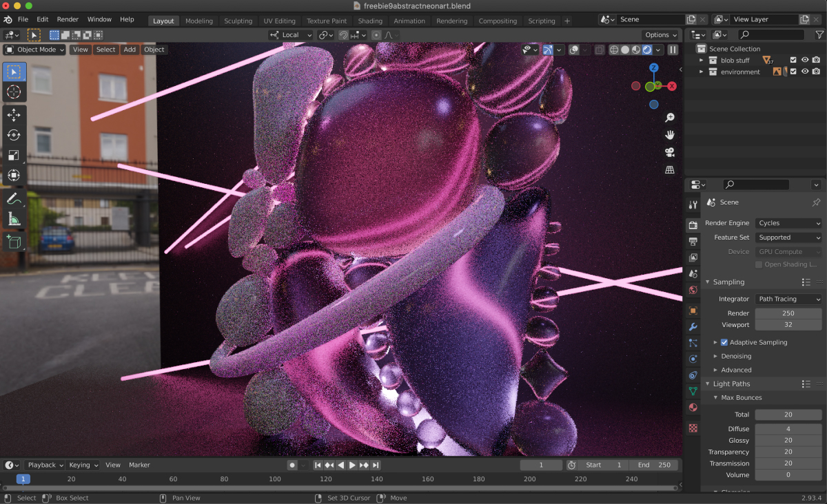The height and width of the screenshot is (504, 827).
Task: Toggle the viewport gizmos button
Action: (x=549, y=50)
